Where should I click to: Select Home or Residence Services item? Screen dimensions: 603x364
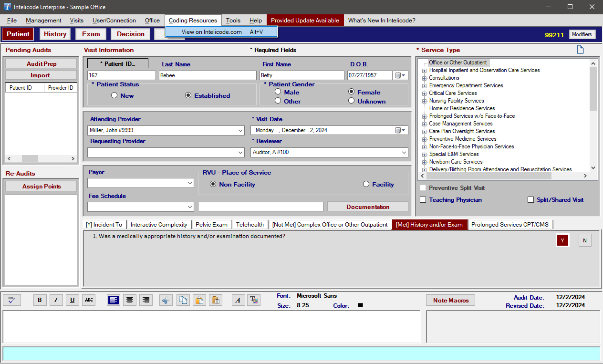[462, 108]
